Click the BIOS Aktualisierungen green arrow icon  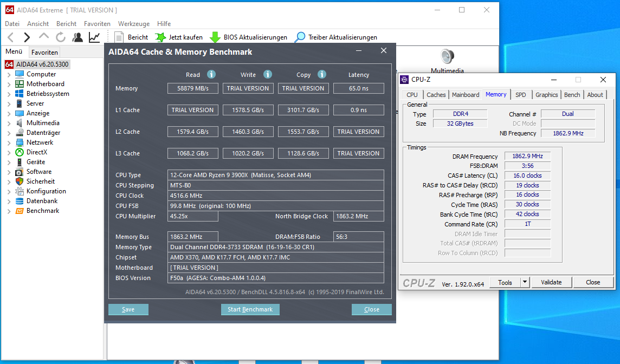215,37
